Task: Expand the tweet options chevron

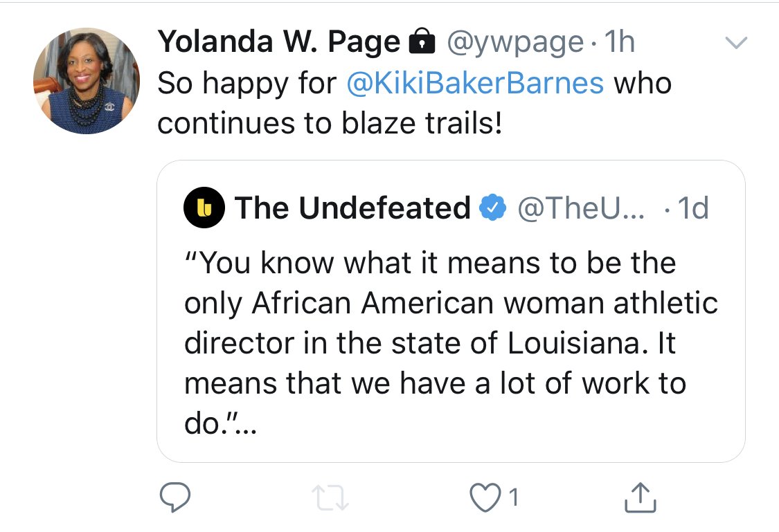Action: click(x=736, y=43)
